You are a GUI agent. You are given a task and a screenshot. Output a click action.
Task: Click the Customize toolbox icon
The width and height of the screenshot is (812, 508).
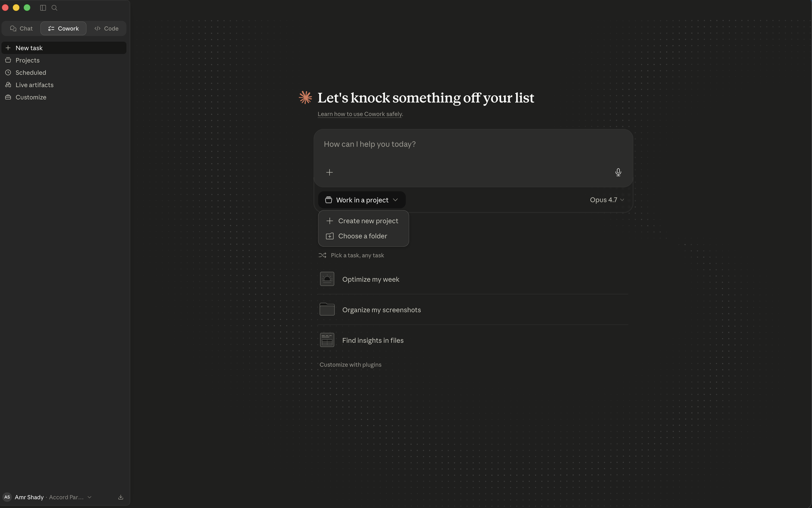[x=8, y=97]
